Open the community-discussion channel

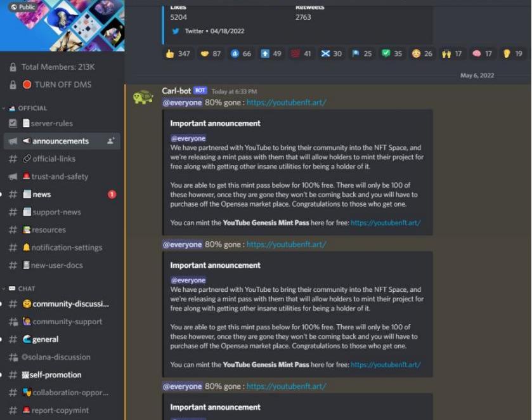tap(62, 304)
